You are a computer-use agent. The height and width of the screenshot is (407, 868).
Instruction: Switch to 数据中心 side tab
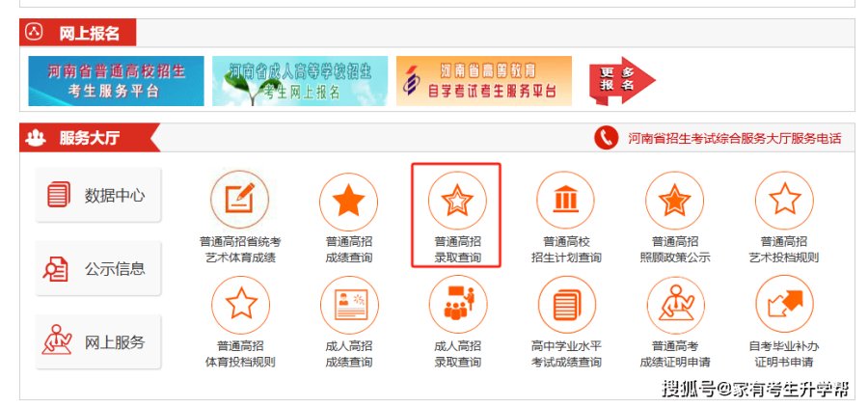pyautogui.click(x=98, y=196)
